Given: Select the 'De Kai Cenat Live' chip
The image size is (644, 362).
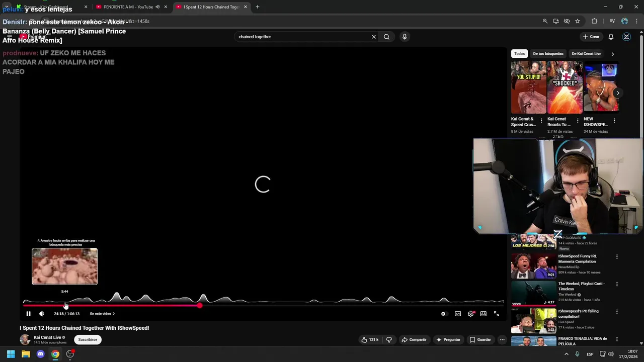Looking at the screenshot, I should [586, 54].
